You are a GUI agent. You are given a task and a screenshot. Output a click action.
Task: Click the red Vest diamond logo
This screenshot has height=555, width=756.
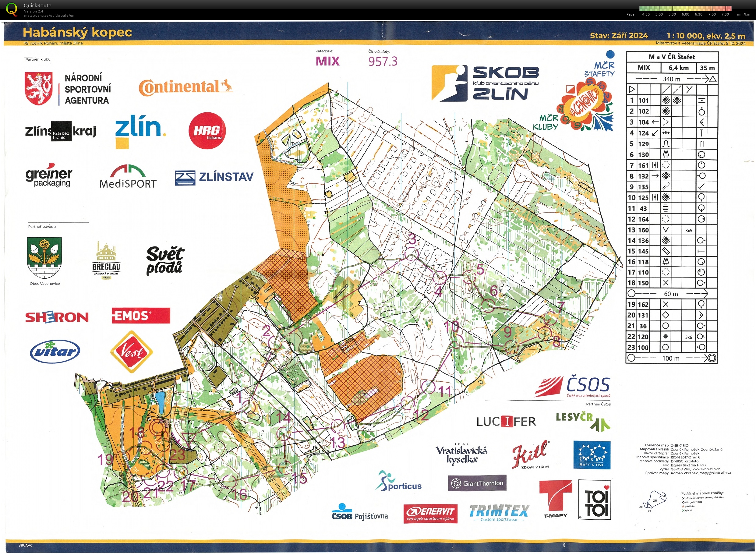pos(132,352)
